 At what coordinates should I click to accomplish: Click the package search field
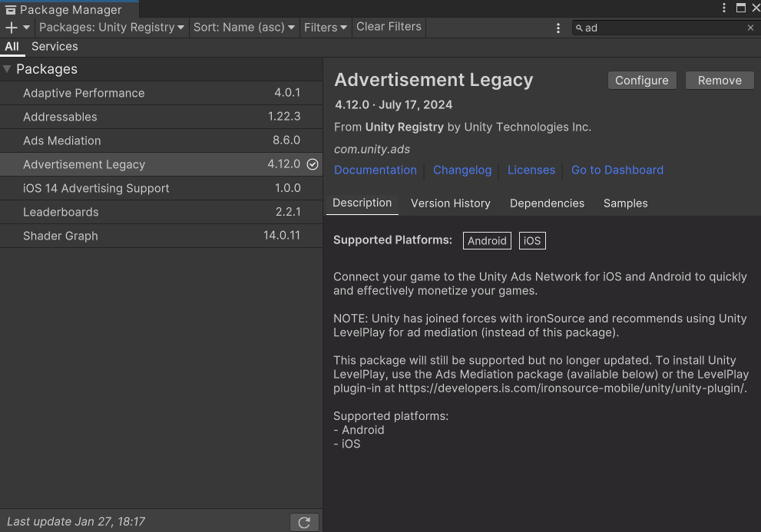click(x=664, y=28)
